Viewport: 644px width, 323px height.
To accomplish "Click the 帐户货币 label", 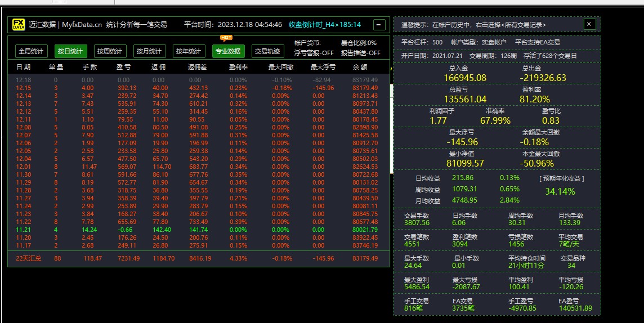I will pyautogui.click(x=307, y=43).
